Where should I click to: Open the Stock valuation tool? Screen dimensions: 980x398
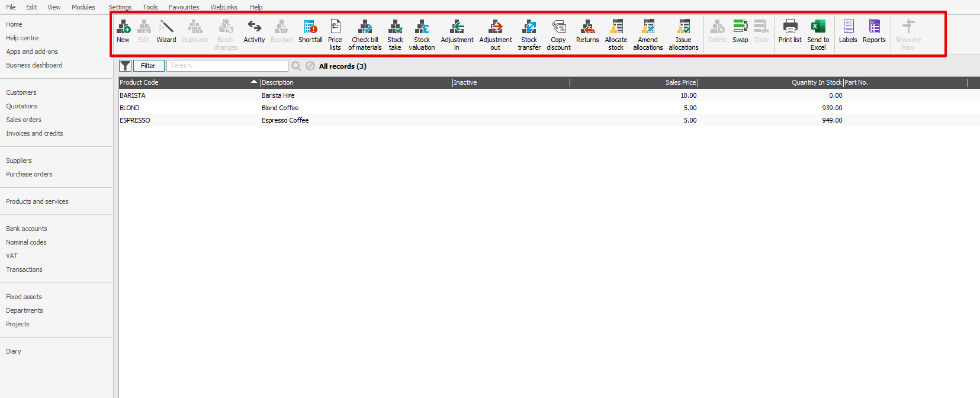[x=422, y=34]
